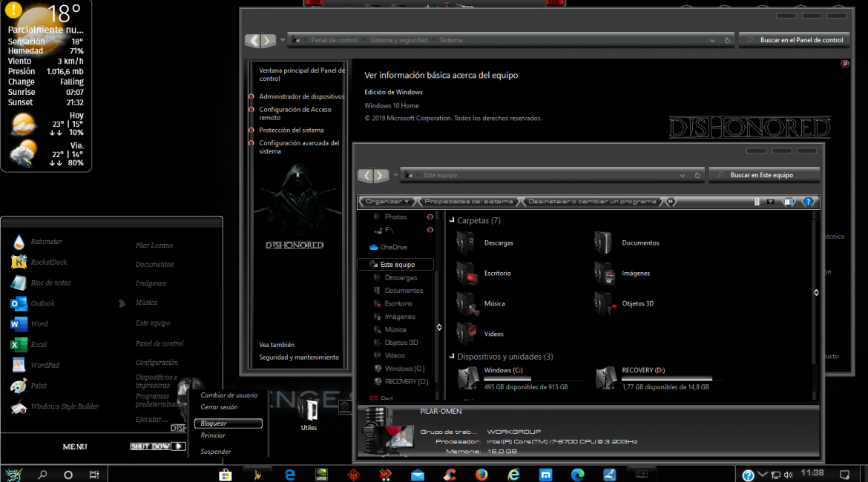The image size is (868, 482).
Task: Open Task View from the taskbar
Action: 94,475
